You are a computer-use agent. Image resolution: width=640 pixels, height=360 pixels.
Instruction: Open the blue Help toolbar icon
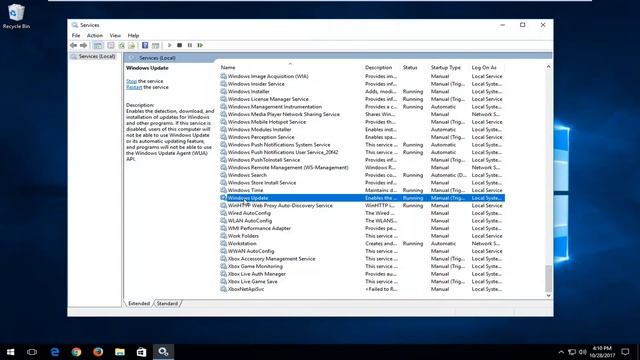tap(145, 45)
